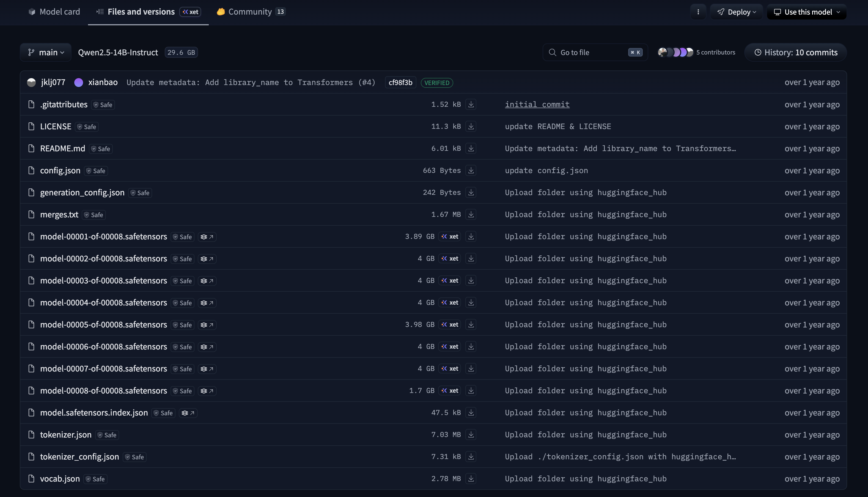Click the LFS pointer icon for model.safetensors.index.json

click(x=188, y=413)
